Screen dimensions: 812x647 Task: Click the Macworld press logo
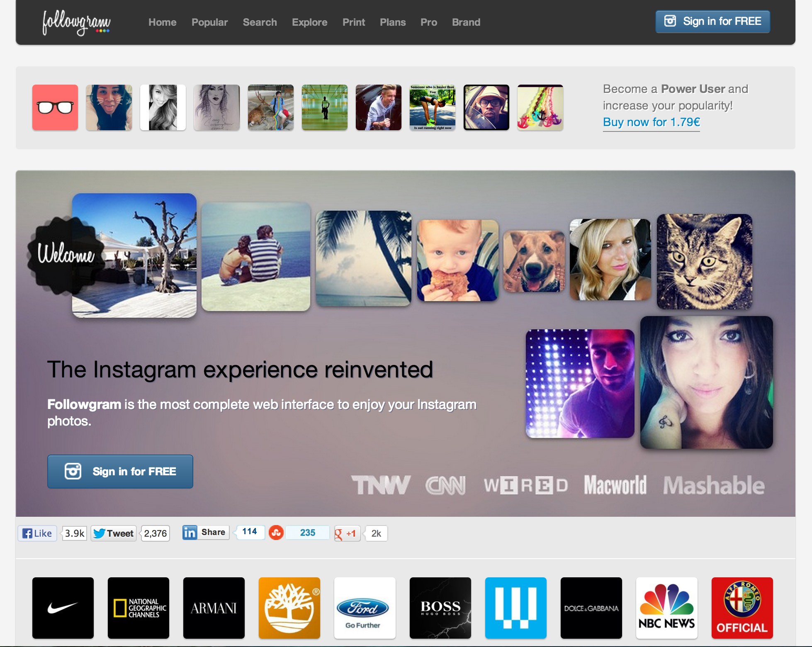pyautogui.click(x=615, y=485)
